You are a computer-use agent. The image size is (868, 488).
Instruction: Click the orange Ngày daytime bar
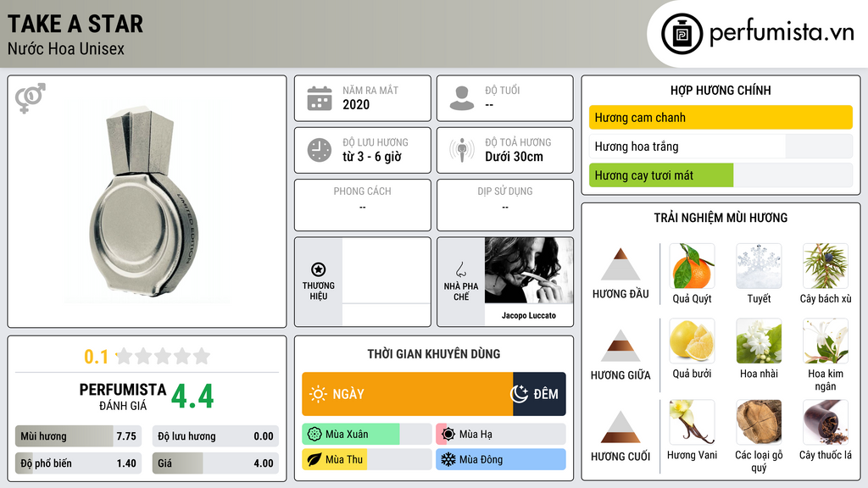point(408,394)
